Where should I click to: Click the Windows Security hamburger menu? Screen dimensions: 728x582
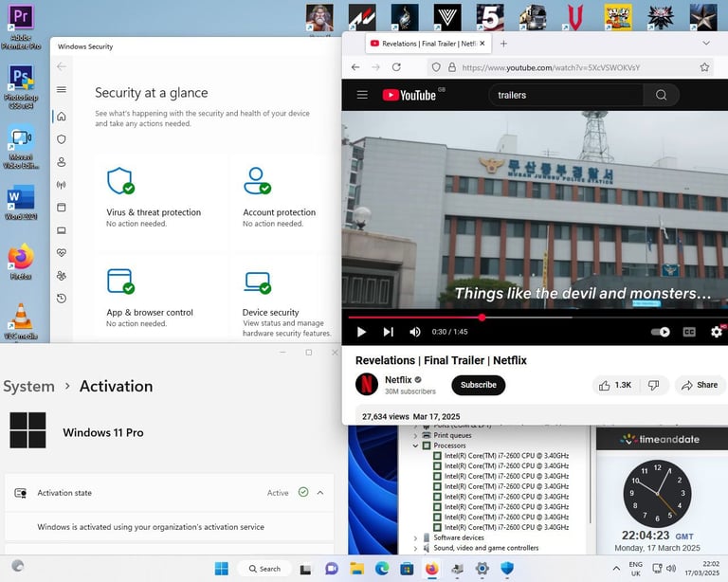point(62,89)
